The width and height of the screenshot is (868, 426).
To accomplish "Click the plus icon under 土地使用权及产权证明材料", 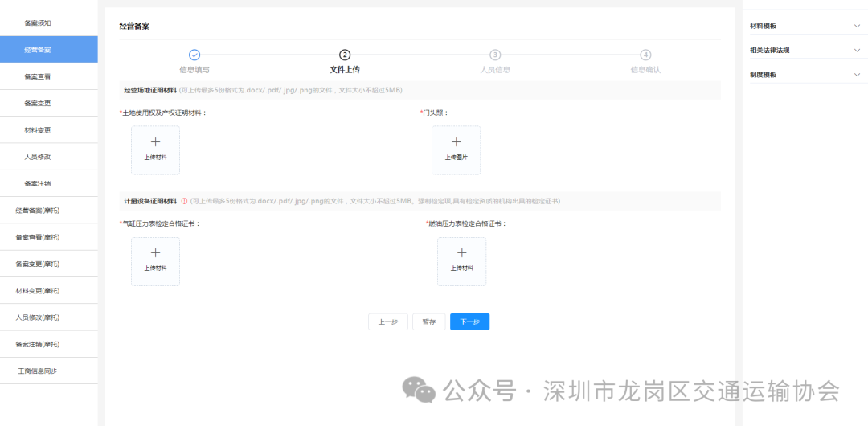I will (155, 142).
